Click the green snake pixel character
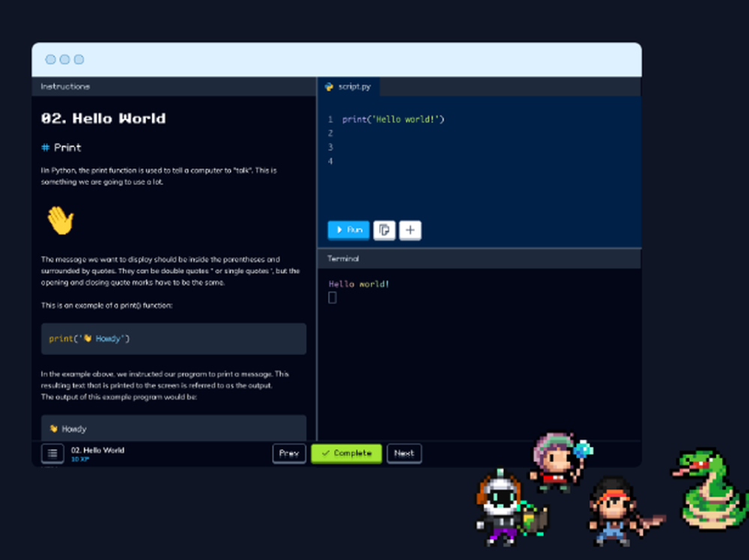The image size is (749, 560). click(709, 488)
